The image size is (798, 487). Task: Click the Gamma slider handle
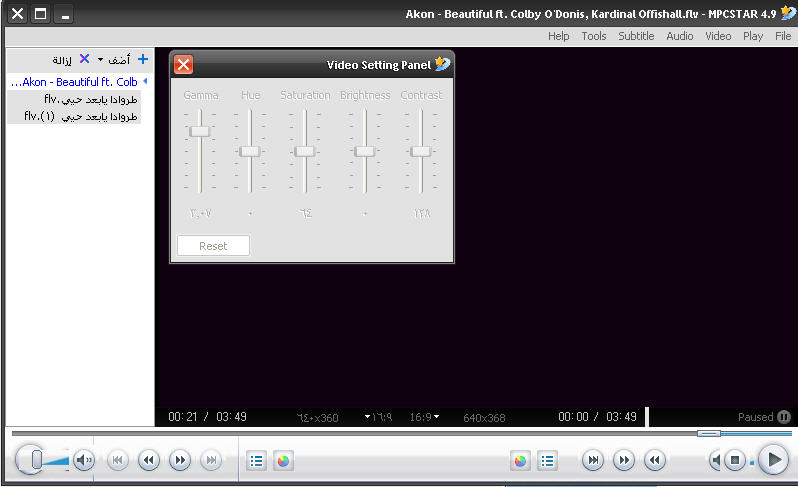coord(200,131)
